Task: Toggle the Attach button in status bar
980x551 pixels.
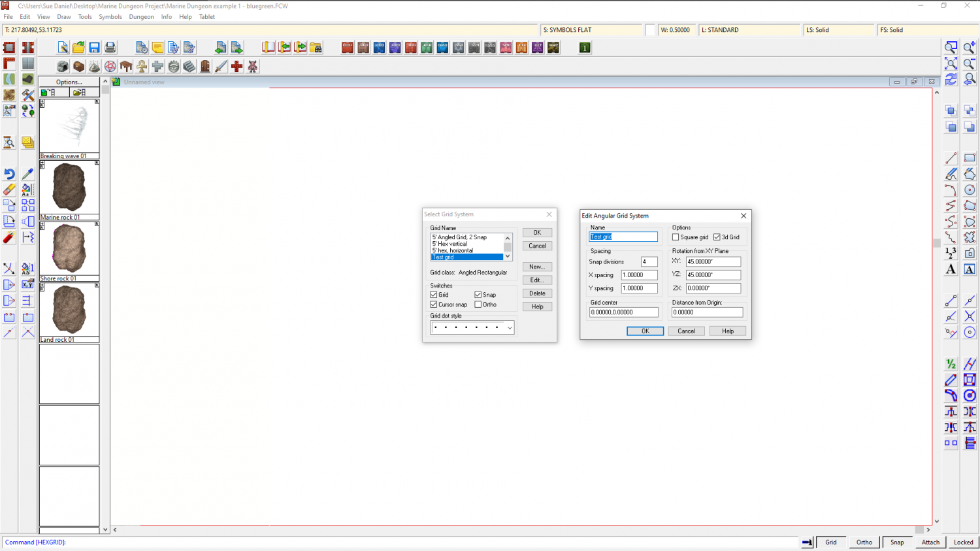Action: coord(931,542)
